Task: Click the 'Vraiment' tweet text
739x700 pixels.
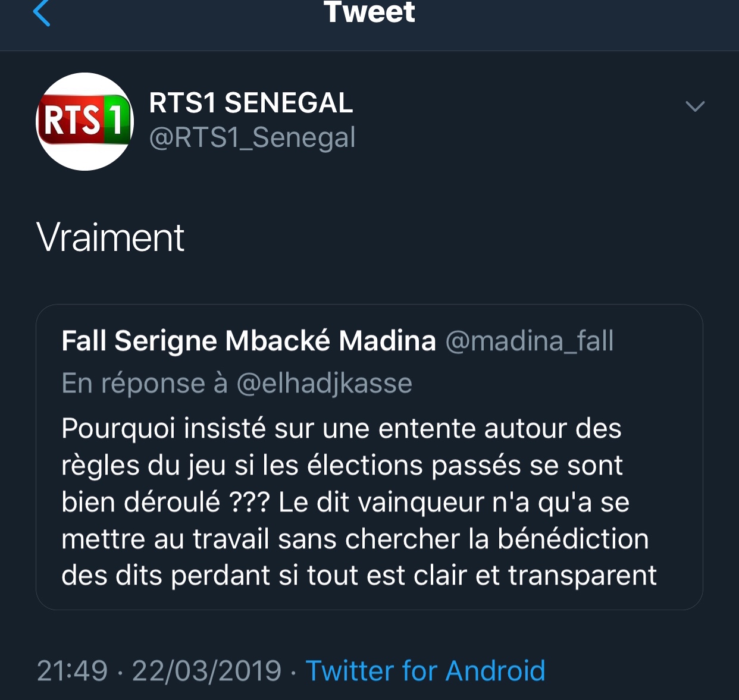Action: tap(111, 237)
